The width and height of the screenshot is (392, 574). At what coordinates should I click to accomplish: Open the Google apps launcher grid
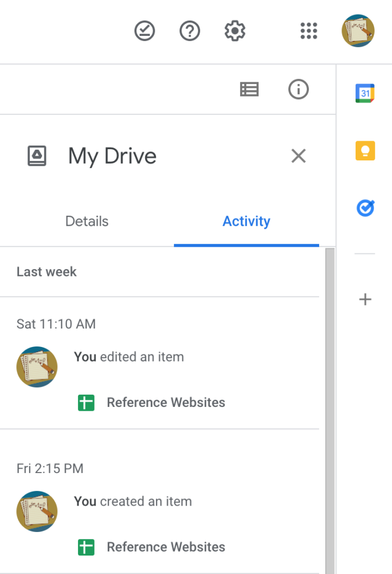(308, 31)
